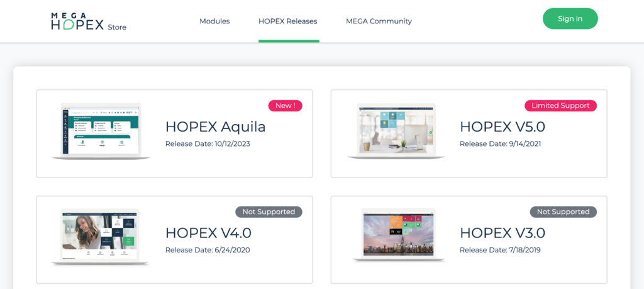Click the Sign in button
This screenshot has width=644, height=289.
coord(570,18)
